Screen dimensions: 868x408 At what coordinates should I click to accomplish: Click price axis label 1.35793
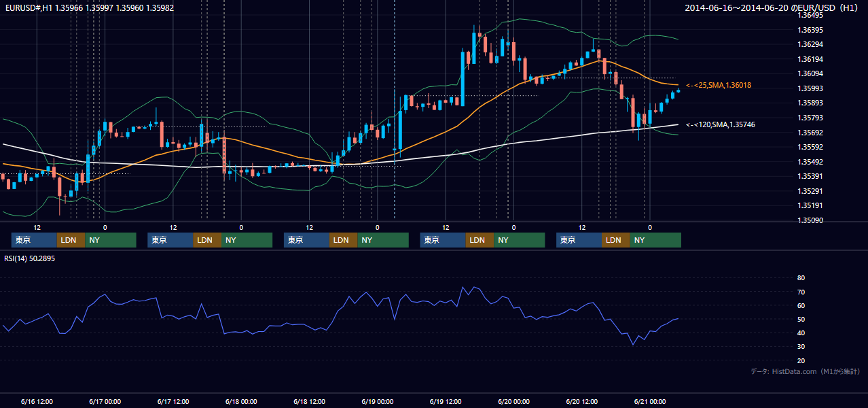point(810,118)
